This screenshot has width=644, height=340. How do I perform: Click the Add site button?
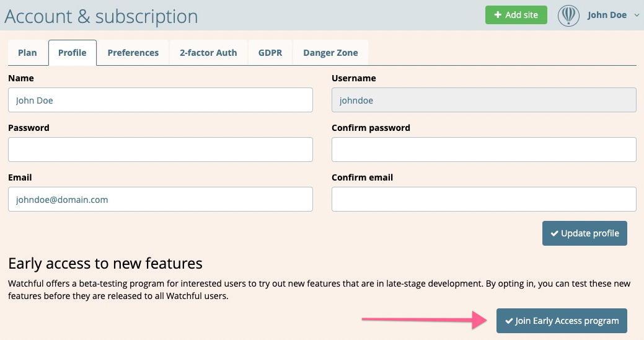516,15
